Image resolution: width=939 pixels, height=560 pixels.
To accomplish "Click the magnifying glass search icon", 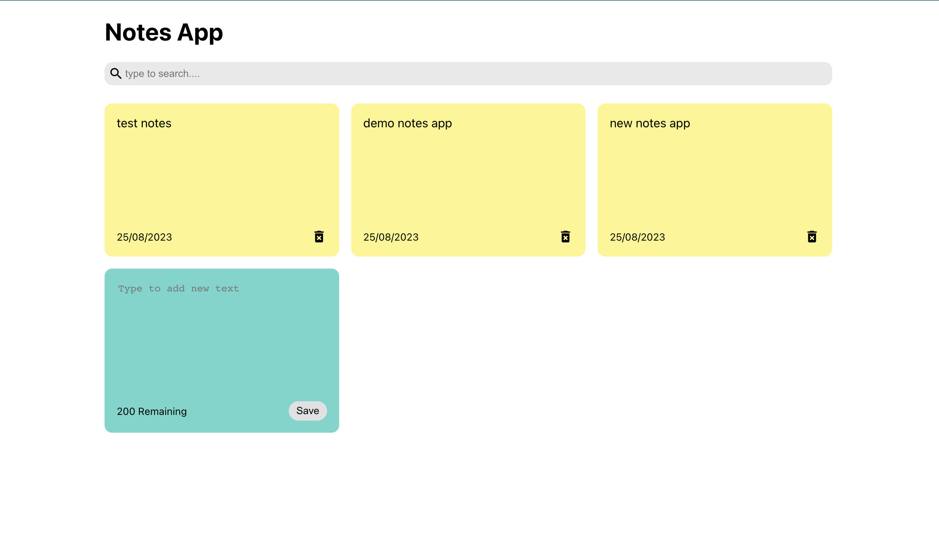I will [116, 74].
